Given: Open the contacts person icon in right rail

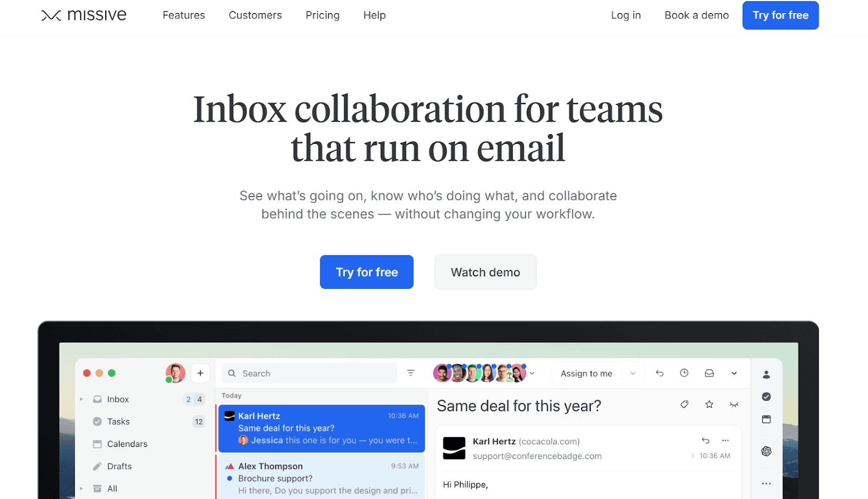Looking at the screenshot, I should (766, 375).
